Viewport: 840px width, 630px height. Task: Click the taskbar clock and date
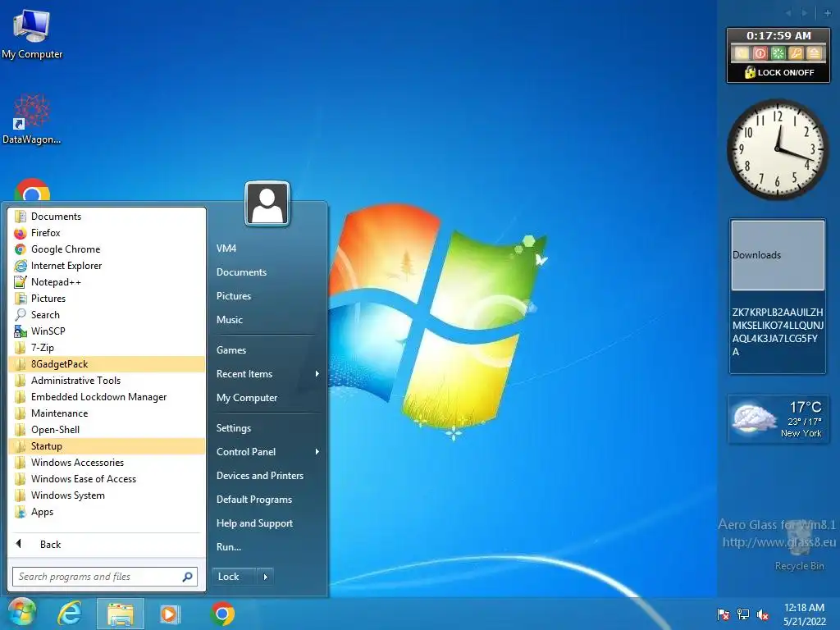click(x=804, y=614)
